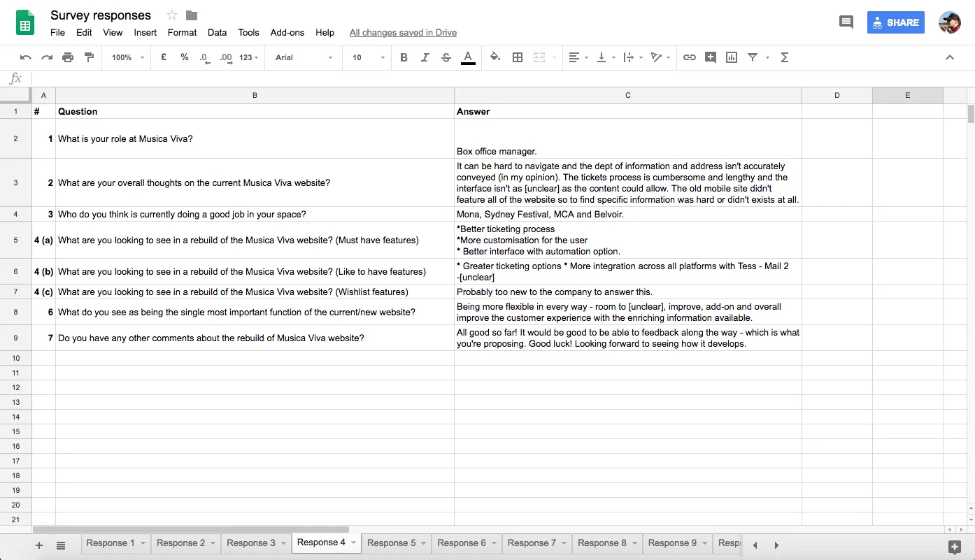Select the 'Box office manager.' answer cell

(x=628, y=138)
